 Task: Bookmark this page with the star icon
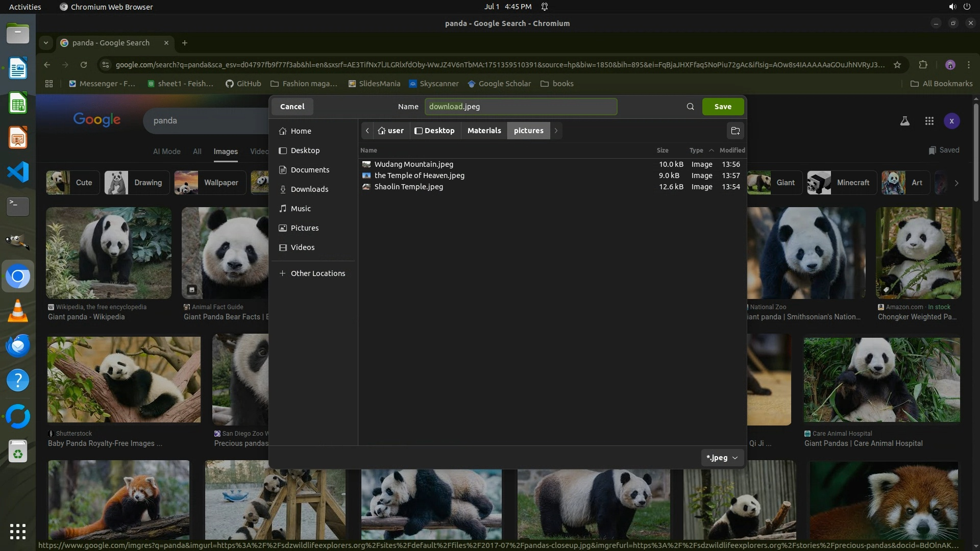pyautogui.click(x=897, y=65)
